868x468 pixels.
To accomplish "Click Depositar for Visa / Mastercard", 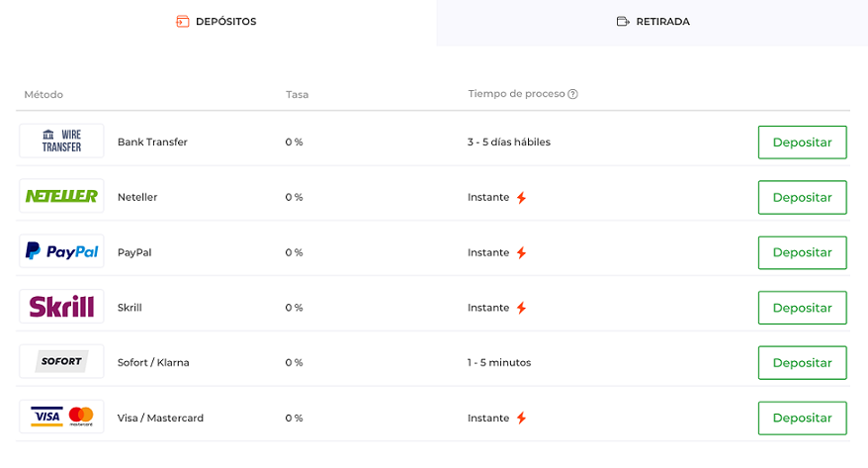I will point(802,419).
